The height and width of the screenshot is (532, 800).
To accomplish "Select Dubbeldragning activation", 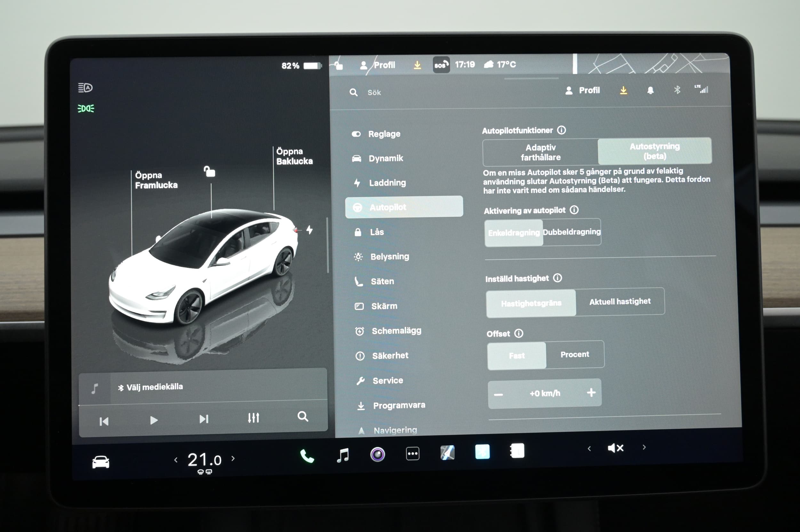I will (x=572, y=232).
